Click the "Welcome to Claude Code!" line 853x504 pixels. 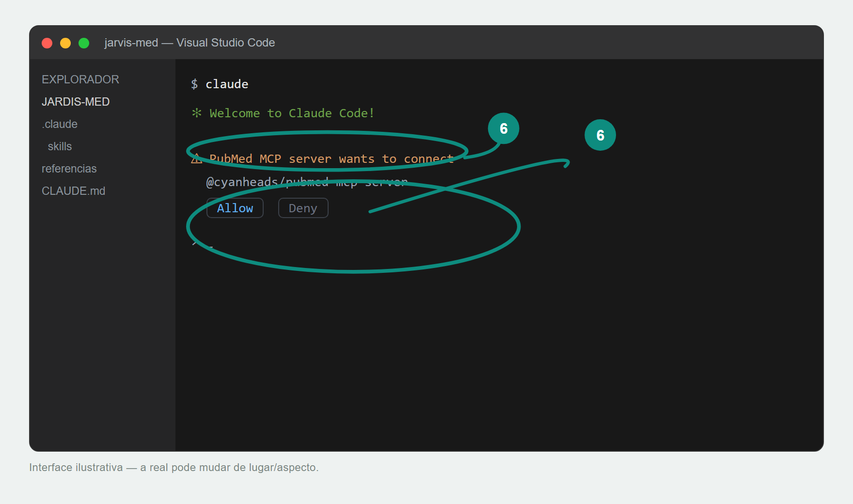point(292,113)
